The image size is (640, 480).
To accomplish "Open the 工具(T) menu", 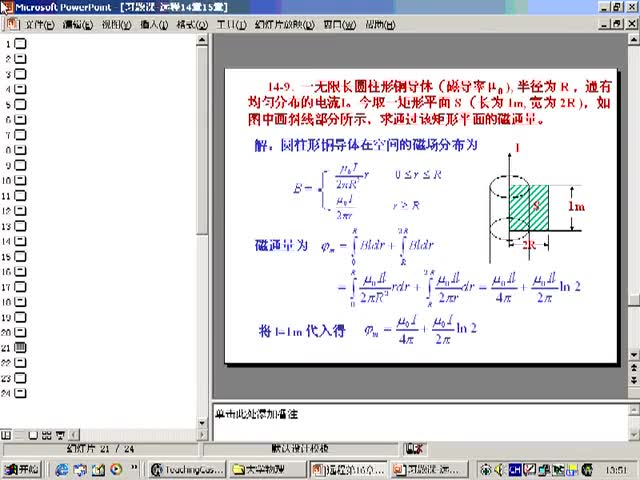I will click(x=231, y=25).
